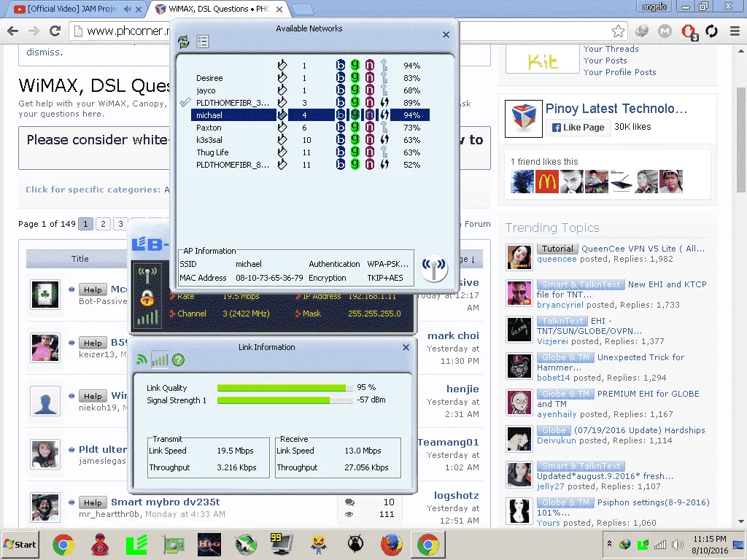Open Chrome from the taskbar's first icon
Viewport: 747px width, 560px height.
point(63,544)
